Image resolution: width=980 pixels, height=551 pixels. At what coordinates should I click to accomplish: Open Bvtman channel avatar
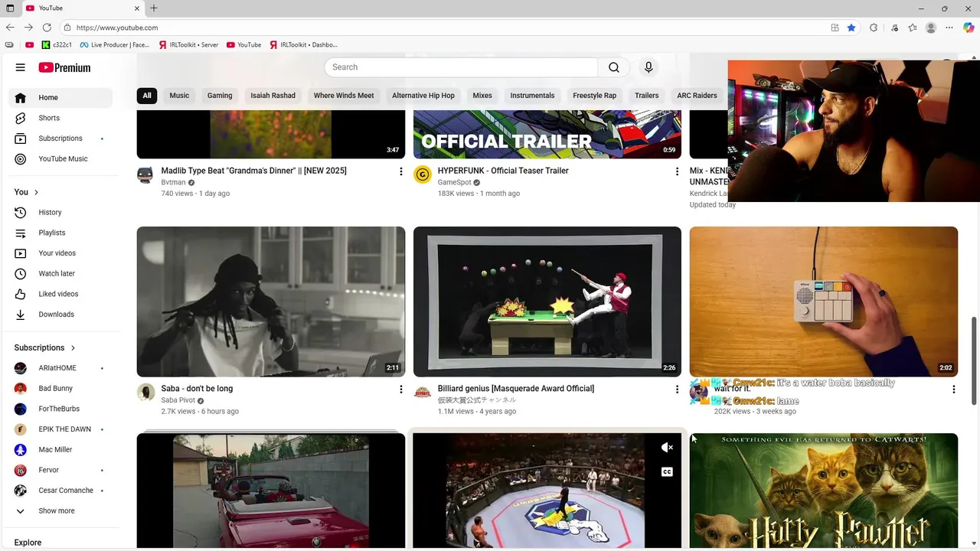[145, 174]
